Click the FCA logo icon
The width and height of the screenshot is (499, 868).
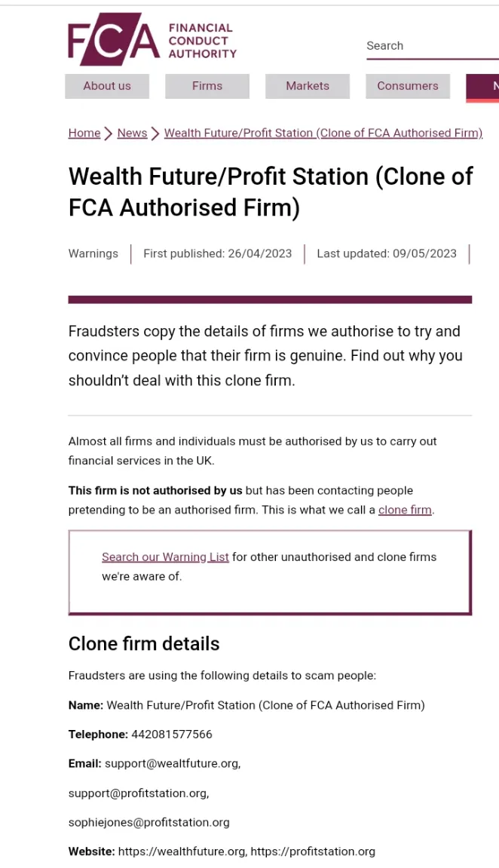pos(113,39)
